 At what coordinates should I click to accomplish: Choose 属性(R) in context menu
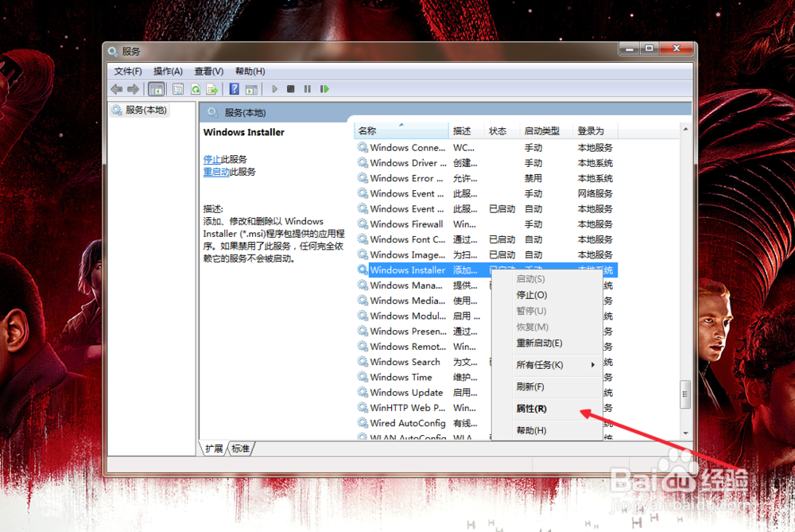coord(547,408)
